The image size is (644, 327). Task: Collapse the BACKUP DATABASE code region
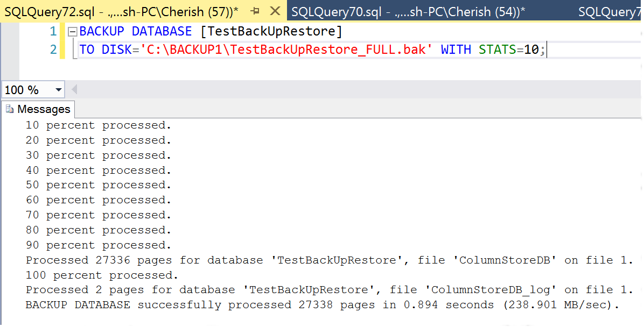pyautogui.click(x=72, y=31)
